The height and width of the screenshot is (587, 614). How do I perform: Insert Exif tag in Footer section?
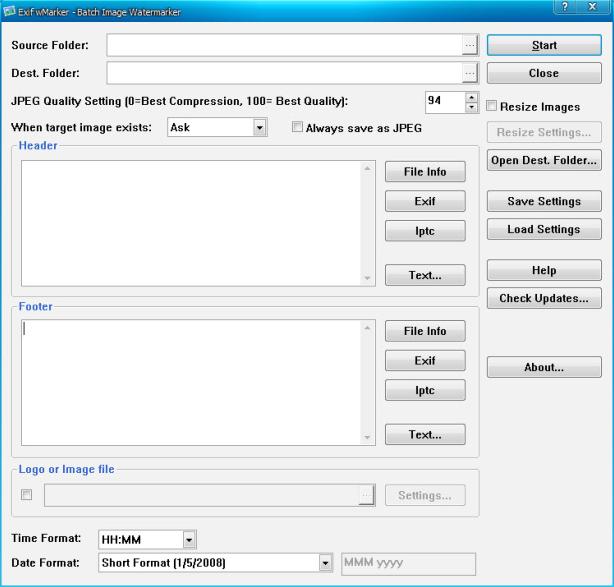[x=425, y=361]
